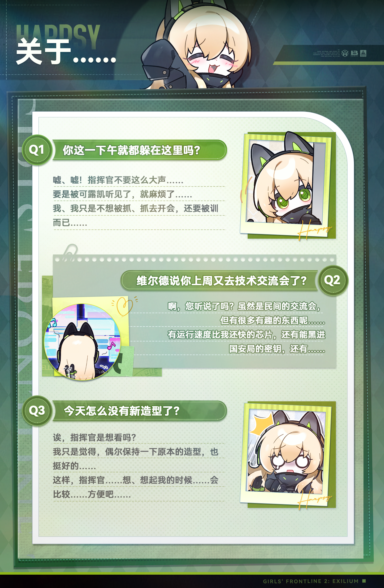
Task: Click the triangle warning logo top right
Action: [363, 53]
